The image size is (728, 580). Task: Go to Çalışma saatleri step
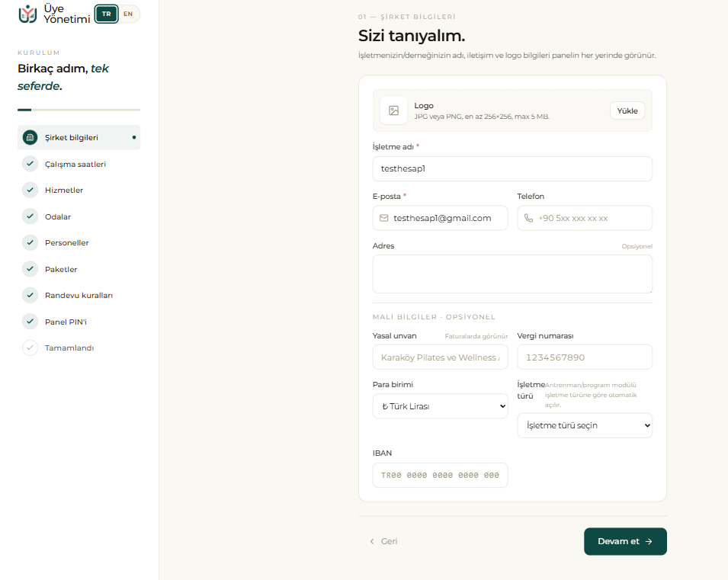tap(79, 164)
